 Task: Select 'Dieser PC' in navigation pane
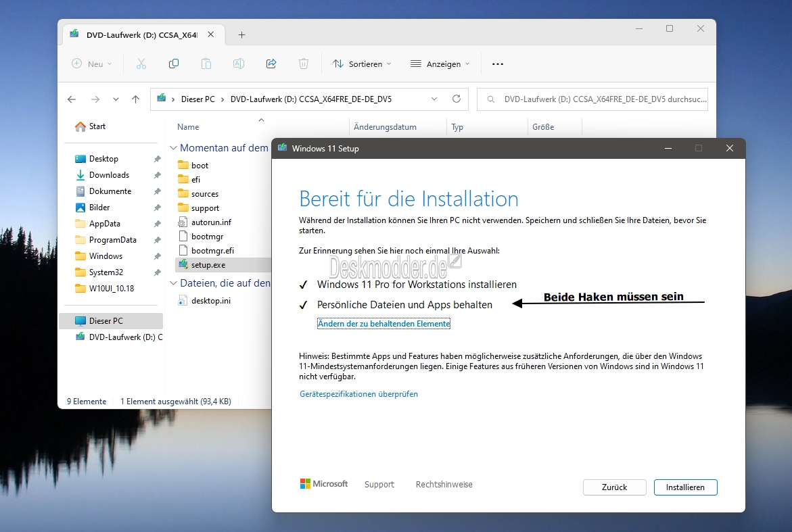click(x=111, y=320)
